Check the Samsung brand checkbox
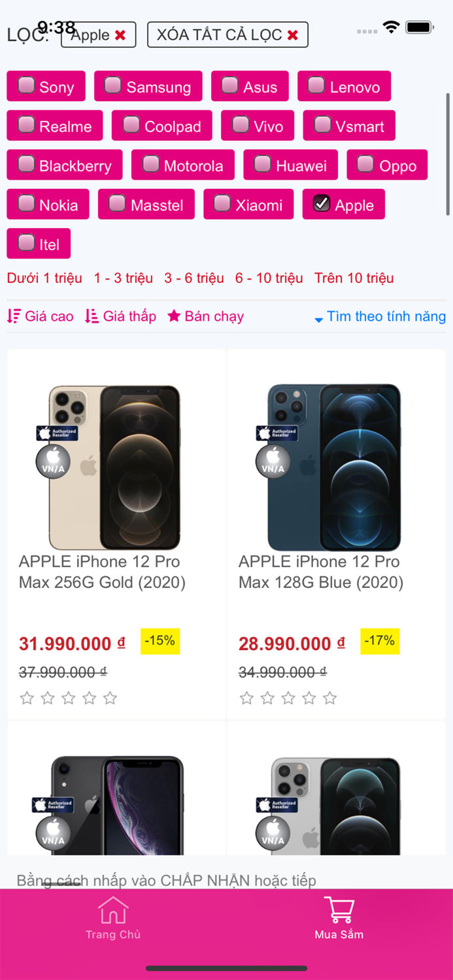453x980 pixels. 113,85
